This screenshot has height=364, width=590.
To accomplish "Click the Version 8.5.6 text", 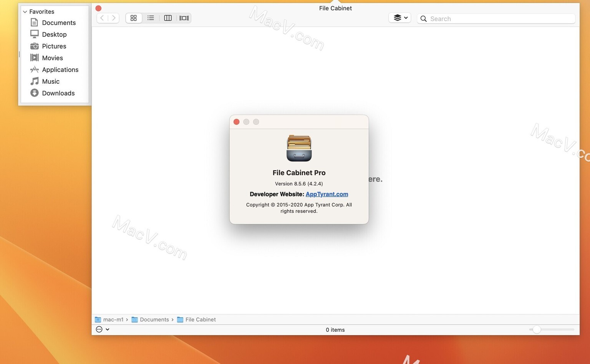I will [299, 184].
